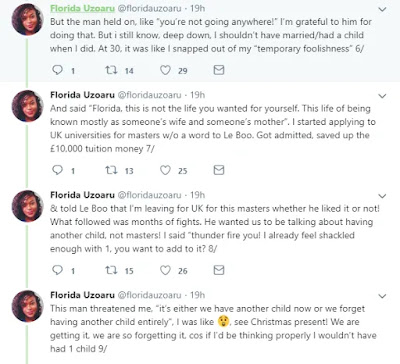Expand options menu for tweet 7/
Screen dimensions: 400x364
(x=382, y=96)
